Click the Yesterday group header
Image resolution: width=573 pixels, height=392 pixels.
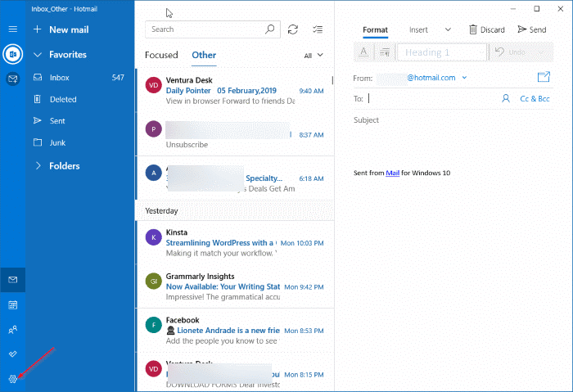234,211
